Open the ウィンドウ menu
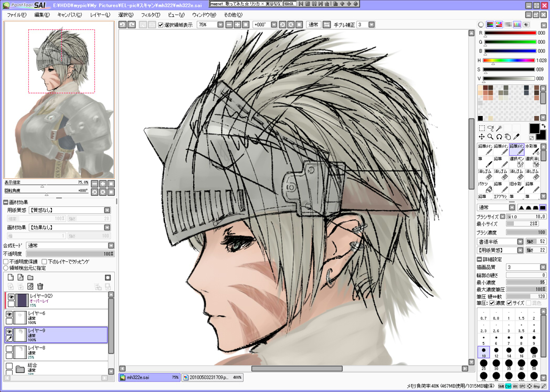550x392 pixels. pyautogui.click(x=204, y=15)
